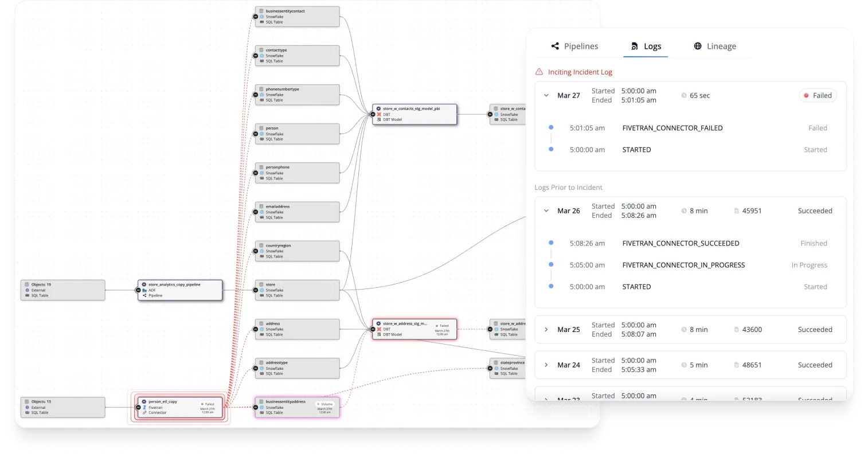Click the database icon on Objects: 19 node
868x457 pixels.
27,284
